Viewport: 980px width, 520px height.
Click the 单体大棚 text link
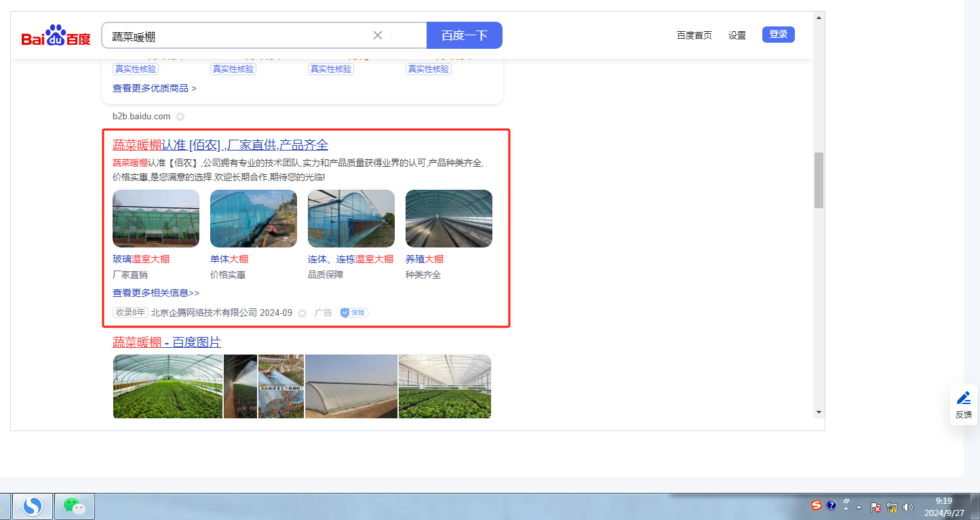pos(229,259)
